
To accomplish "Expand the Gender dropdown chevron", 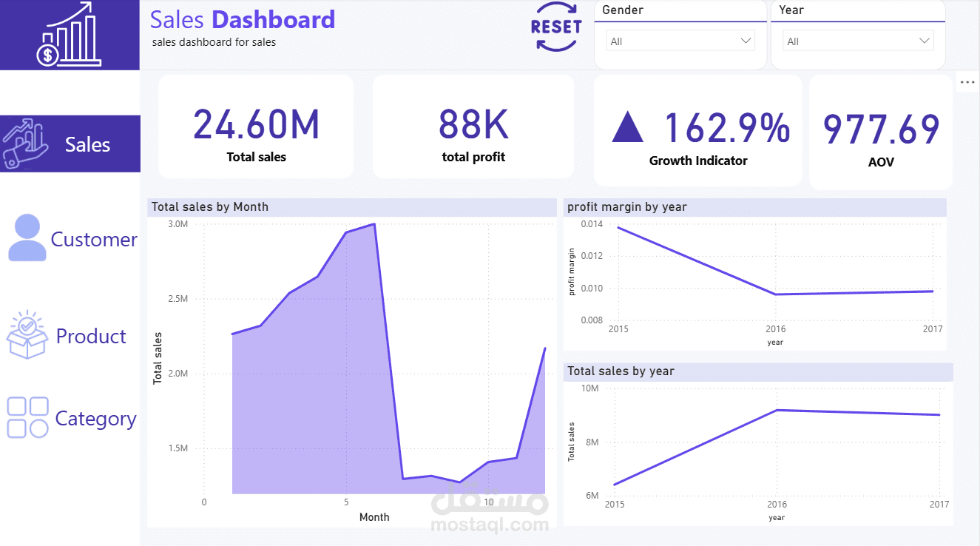I will coord(746,41).
